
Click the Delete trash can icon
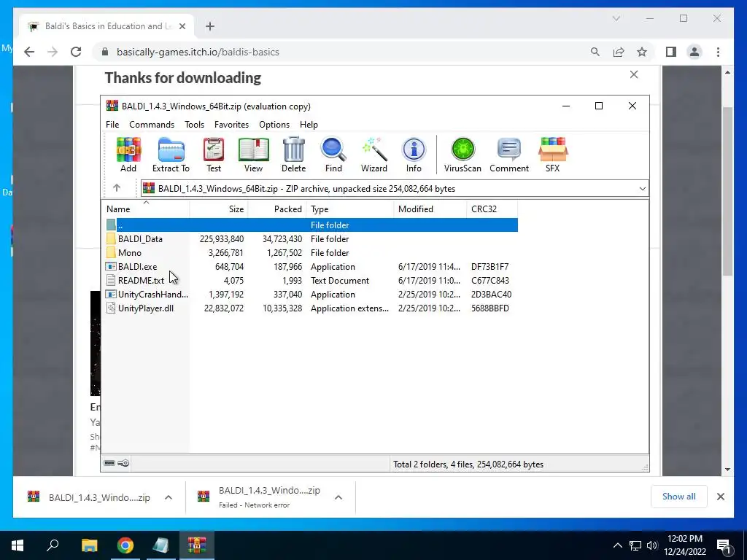pos(293,155)
